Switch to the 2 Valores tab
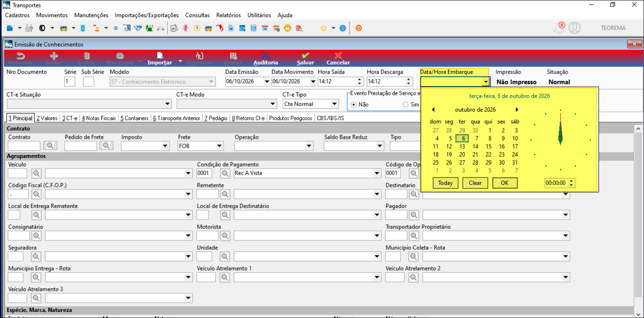 [47, 118]
